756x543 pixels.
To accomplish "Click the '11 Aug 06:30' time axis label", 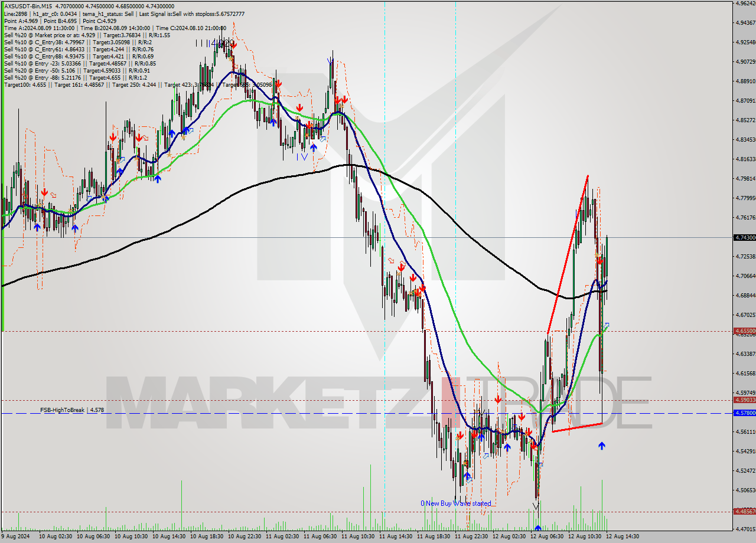I will pyautogui.click(x=320, y=537).
